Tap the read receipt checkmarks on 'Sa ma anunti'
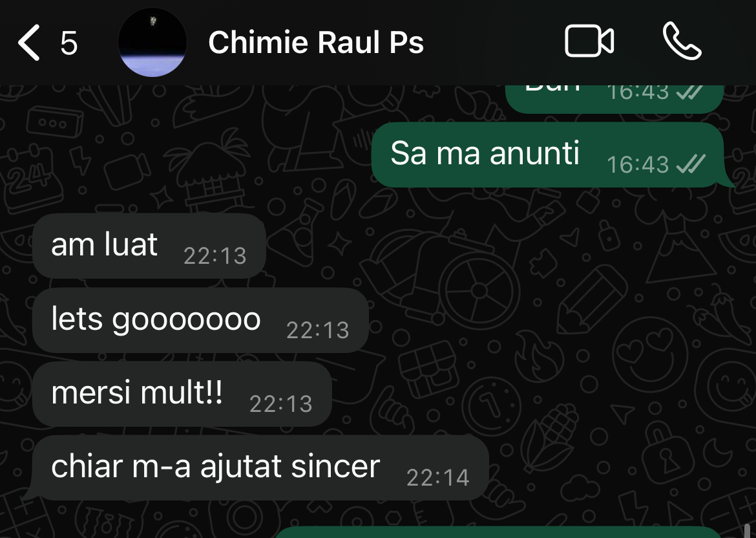 point(691,164)
